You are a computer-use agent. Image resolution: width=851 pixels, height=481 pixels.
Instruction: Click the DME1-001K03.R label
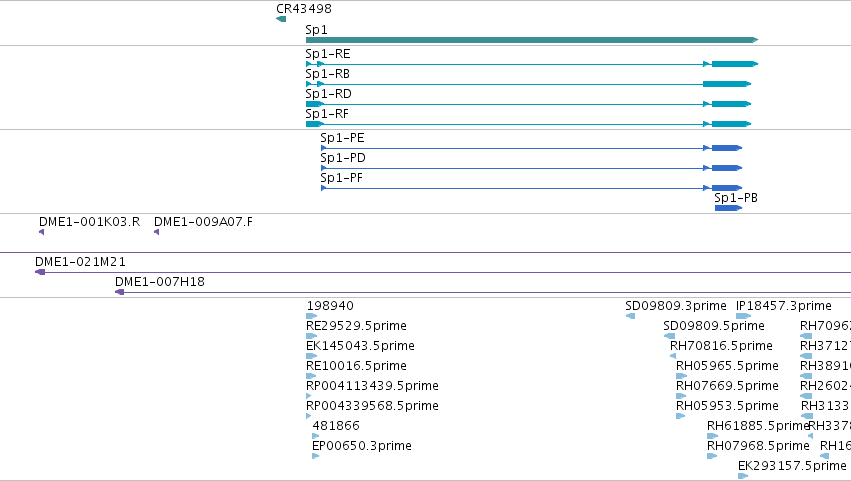90,222
